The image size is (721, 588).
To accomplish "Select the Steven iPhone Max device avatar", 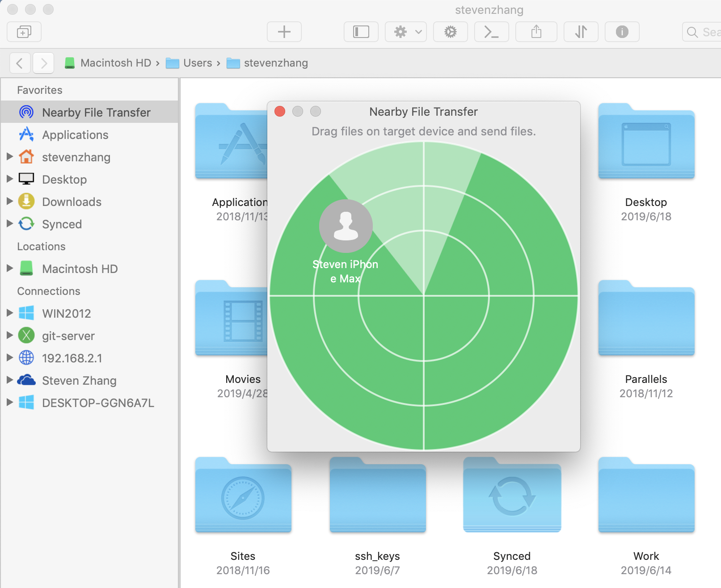I will coord(346,226).
